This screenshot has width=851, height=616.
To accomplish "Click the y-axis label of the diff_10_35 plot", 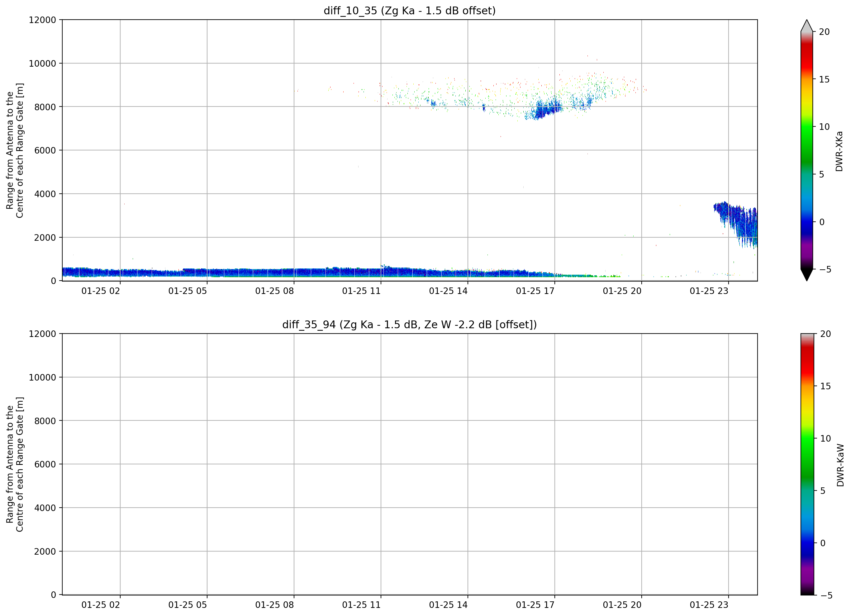I will [15, 150].
